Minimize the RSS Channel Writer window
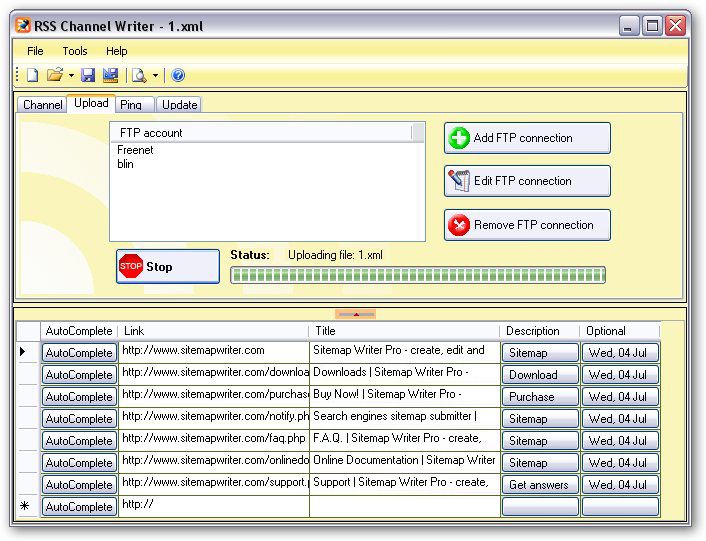The width and height of the screenshot is (706, 541). (629, 26)
